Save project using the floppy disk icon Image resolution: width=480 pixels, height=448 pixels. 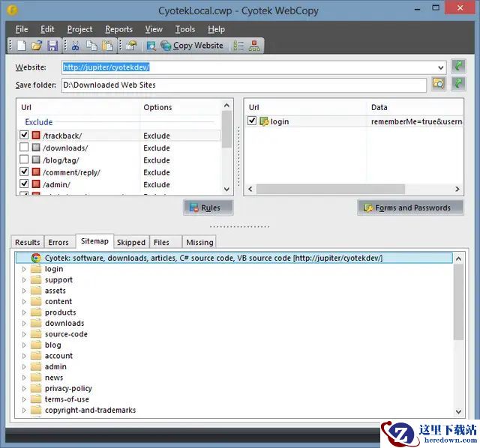point(52,46)
